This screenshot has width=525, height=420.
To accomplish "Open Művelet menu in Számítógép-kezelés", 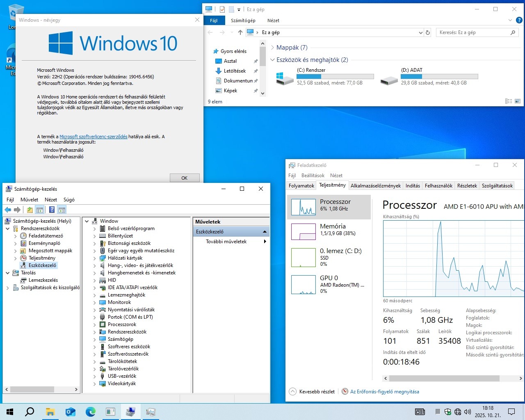I will (30, 200).
